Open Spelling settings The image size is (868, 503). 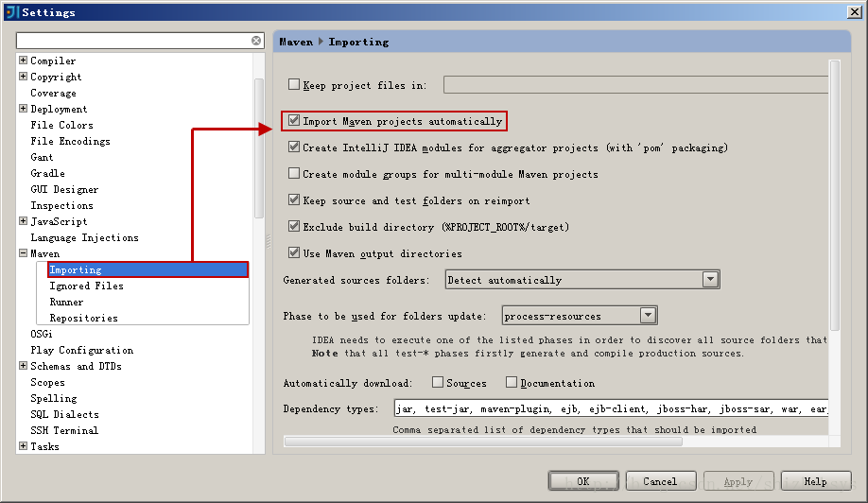click(x=54, y=398)
